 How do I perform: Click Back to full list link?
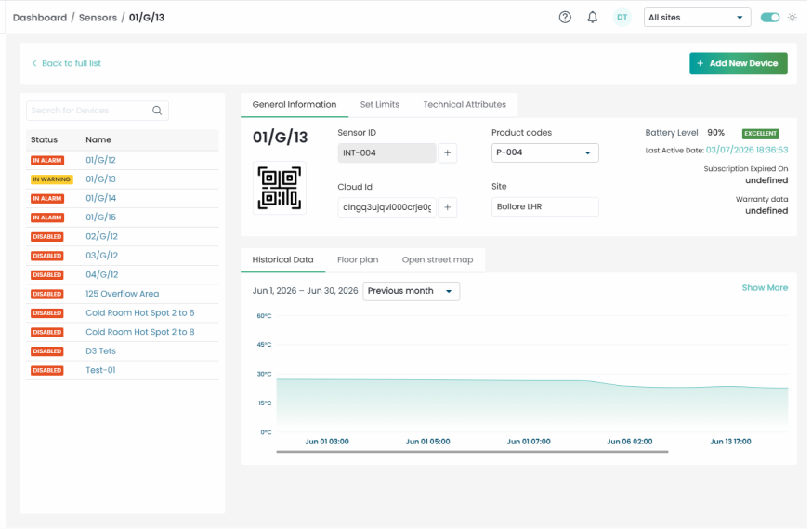(x=72, y=63)
